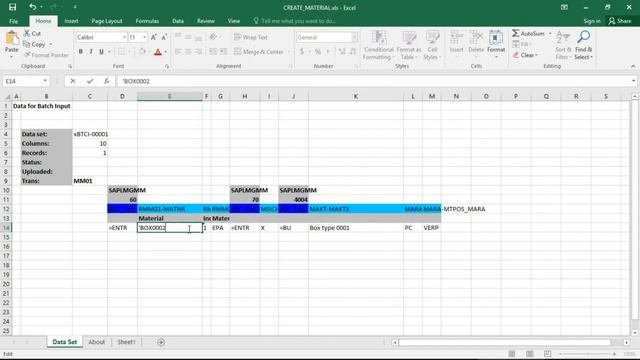Click the Enter checkmark in formula bar
640x360 pixels.
(90, 81)
